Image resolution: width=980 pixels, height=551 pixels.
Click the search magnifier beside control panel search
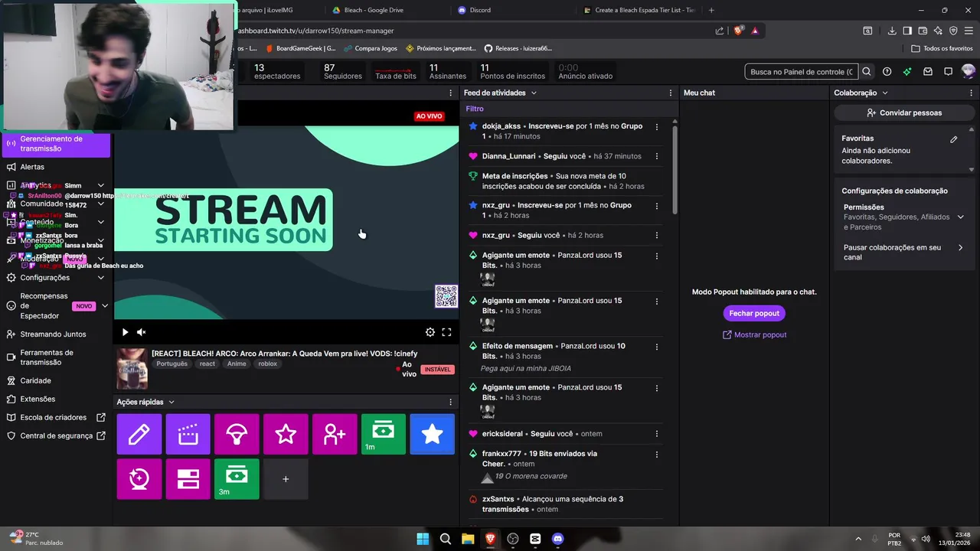867,72
